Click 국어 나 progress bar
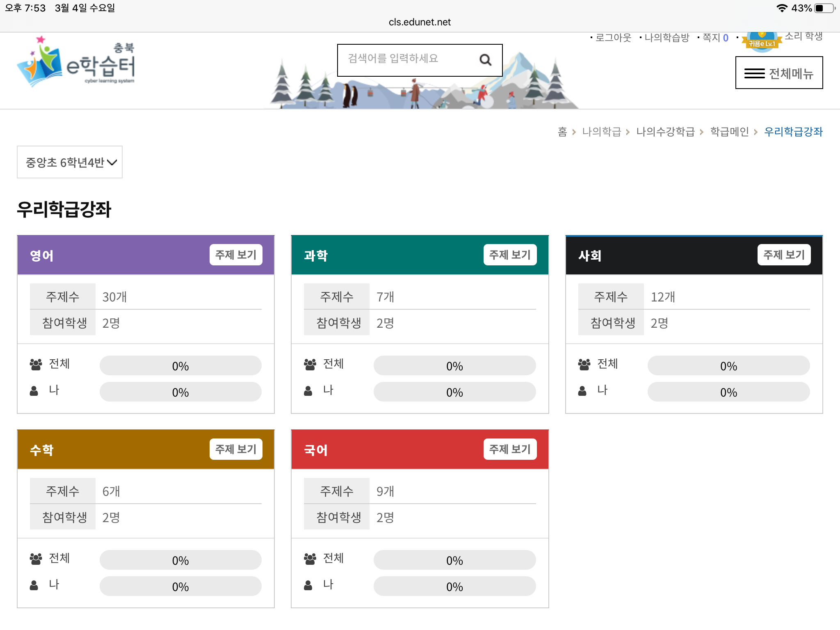The height and width of the screenshot is (630, 840). [454, 586]
